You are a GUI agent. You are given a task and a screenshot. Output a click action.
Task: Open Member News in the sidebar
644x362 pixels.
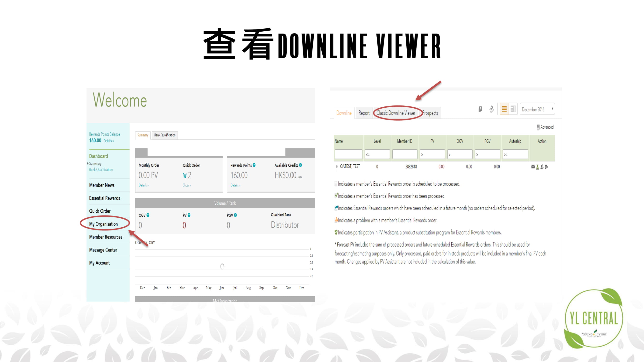(102, 185)
